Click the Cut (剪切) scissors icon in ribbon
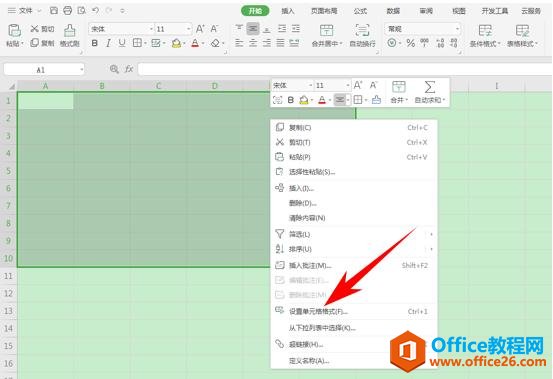Screen dimensions: 553x379 35,29
